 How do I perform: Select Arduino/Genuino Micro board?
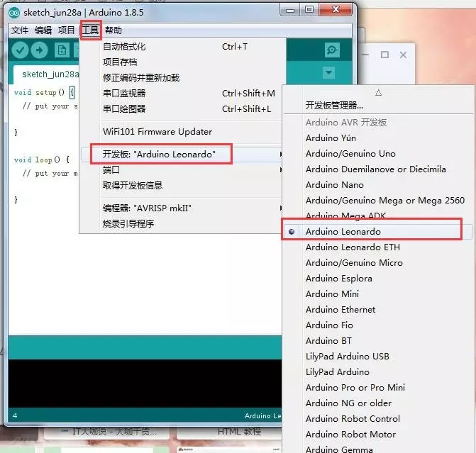378,263
